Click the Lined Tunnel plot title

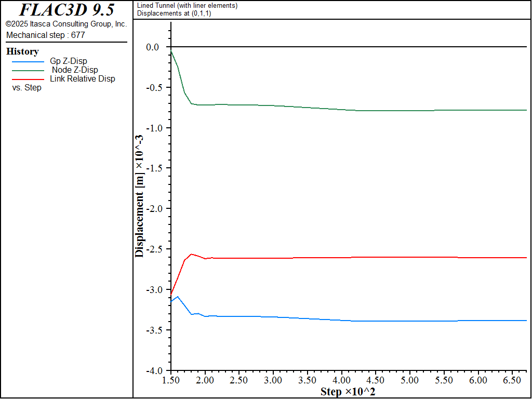pos(187,6)
